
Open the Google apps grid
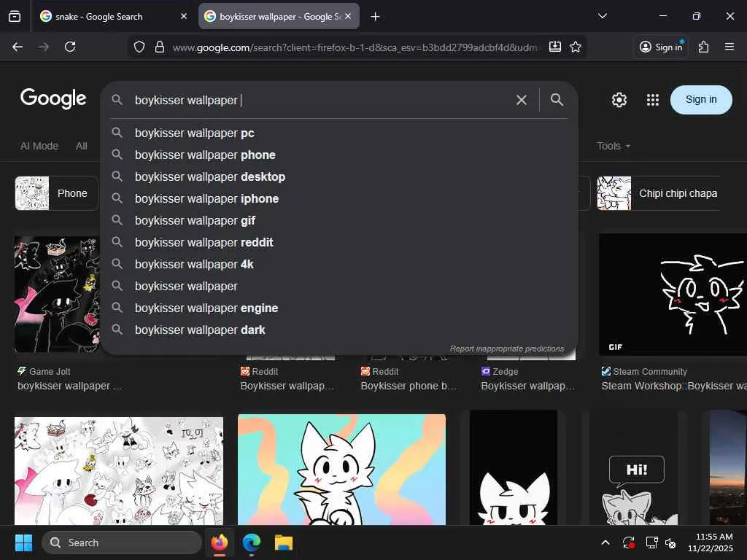click(653, 100)
